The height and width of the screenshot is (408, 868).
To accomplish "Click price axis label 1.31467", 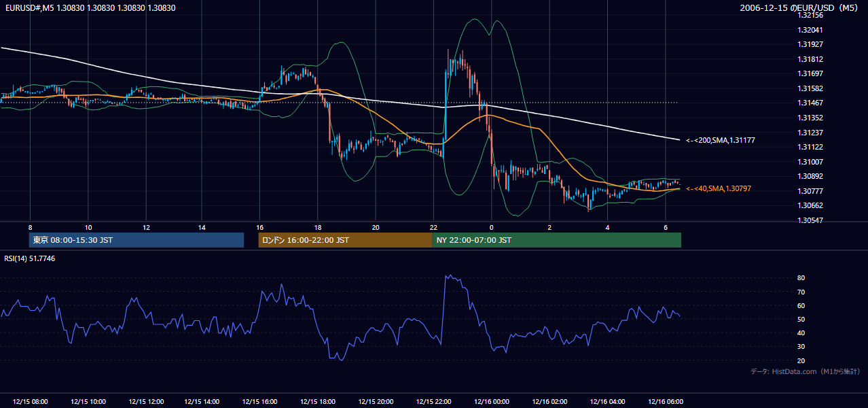I will (810, 103).
